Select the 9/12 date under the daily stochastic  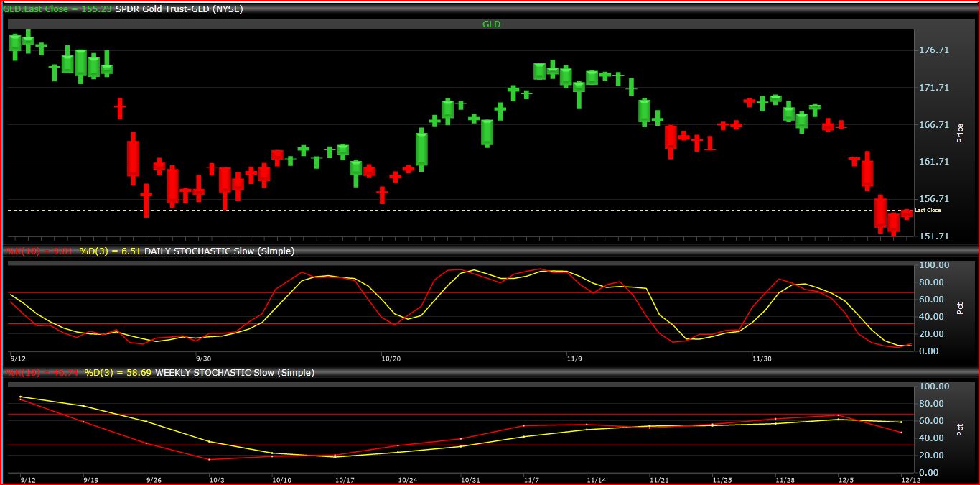point(19,359)
